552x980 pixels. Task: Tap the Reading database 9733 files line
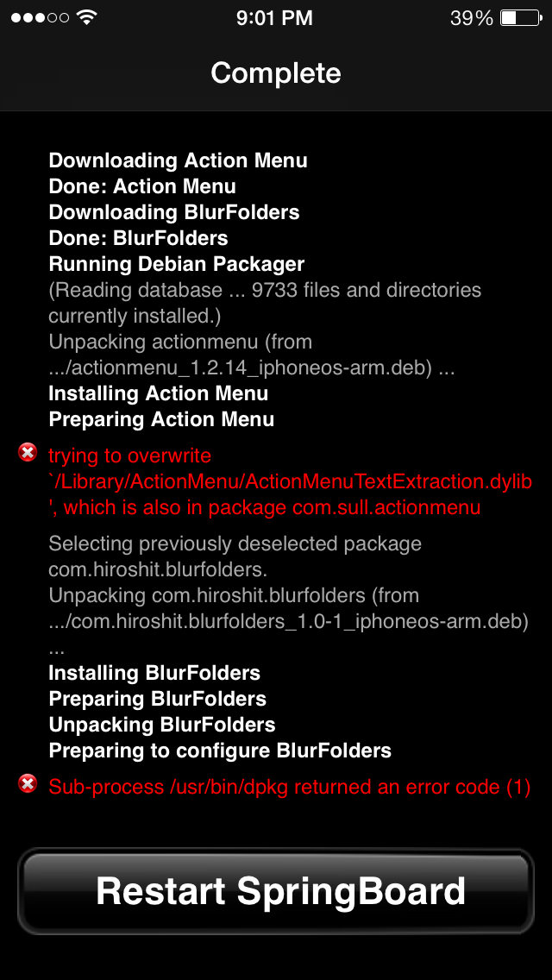265,303
